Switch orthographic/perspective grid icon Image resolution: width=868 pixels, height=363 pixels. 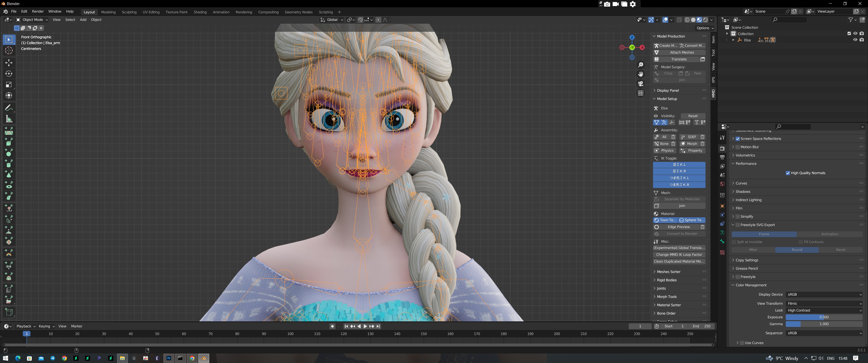[x=641, y=93]
